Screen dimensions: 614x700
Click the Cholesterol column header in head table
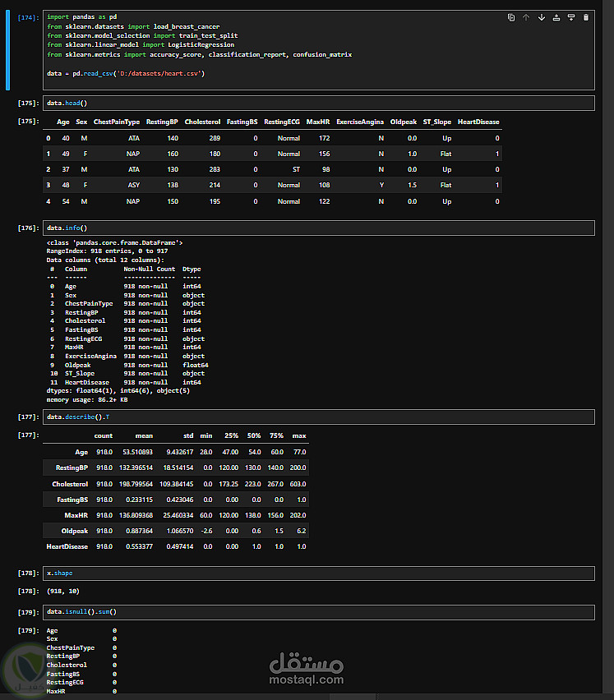(x=202, y=122)
